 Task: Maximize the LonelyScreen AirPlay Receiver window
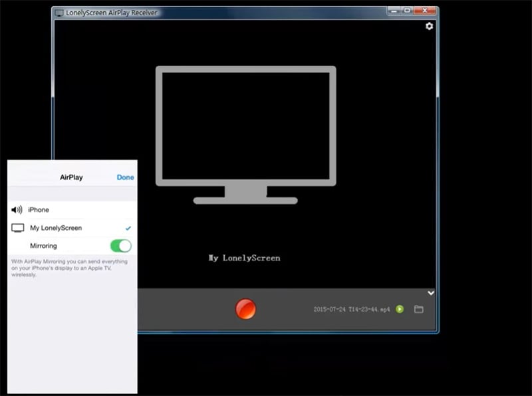tap(407, 11)
